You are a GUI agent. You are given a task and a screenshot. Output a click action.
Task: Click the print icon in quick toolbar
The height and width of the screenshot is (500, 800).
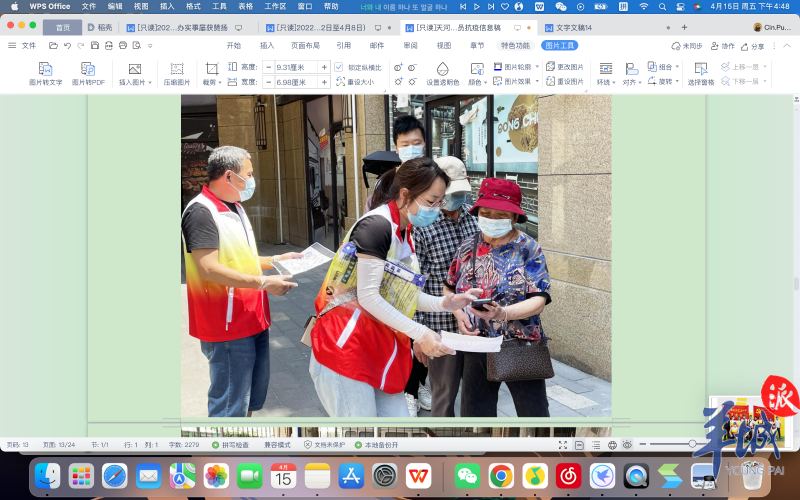click(x=123, y=45)
